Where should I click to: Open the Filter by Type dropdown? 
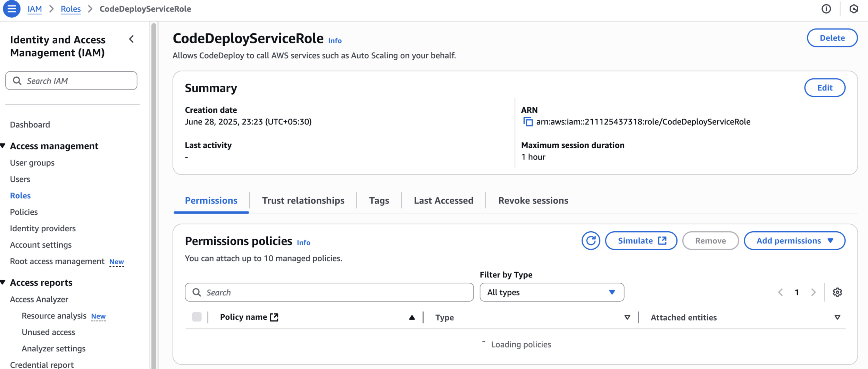tap(552, 292)
